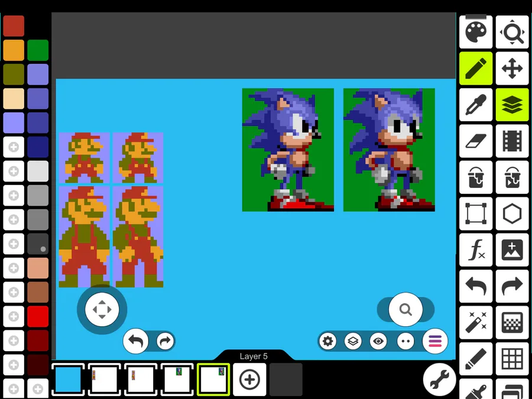Screen dimensions: 532x399
Task: Pick the dark navy blue swatch
Action: click(x=38, y=147)
